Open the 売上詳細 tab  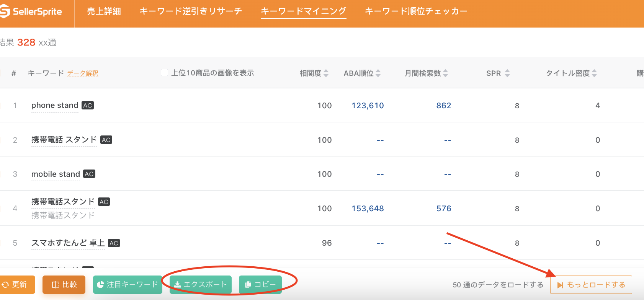(x=104, y=11)
